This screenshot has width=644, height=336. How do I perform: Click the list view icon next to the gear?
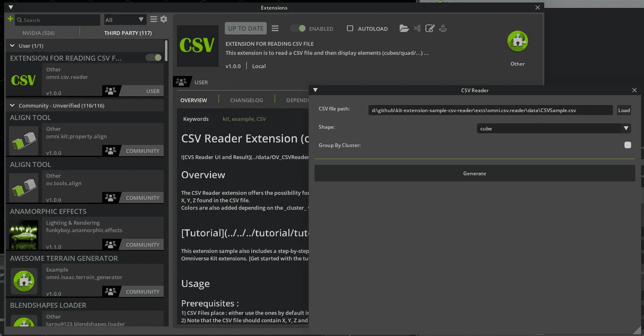[154, 19]
